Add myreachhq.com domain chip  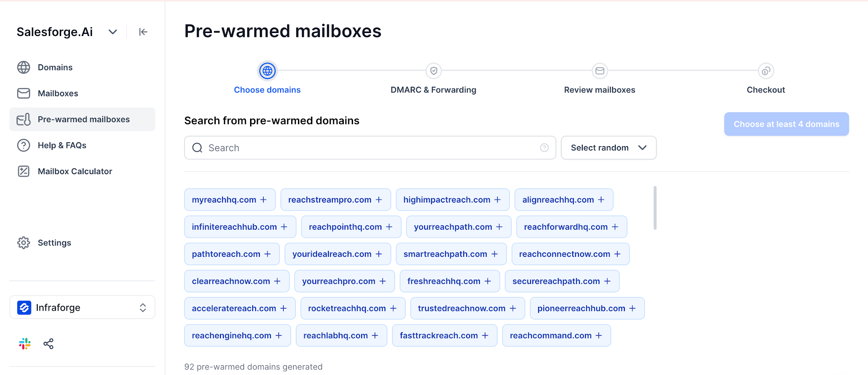pyautogui.click(x=230, y=200)
